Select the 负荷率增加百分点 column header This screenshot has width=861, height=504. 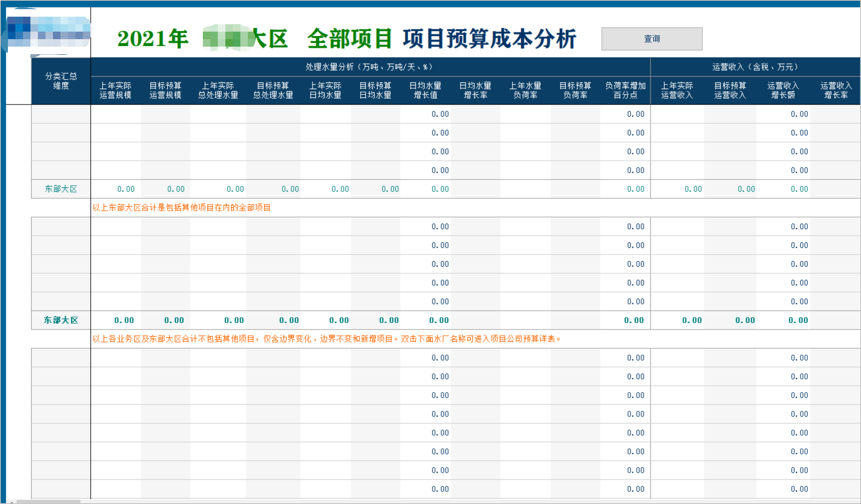[625, 90]
